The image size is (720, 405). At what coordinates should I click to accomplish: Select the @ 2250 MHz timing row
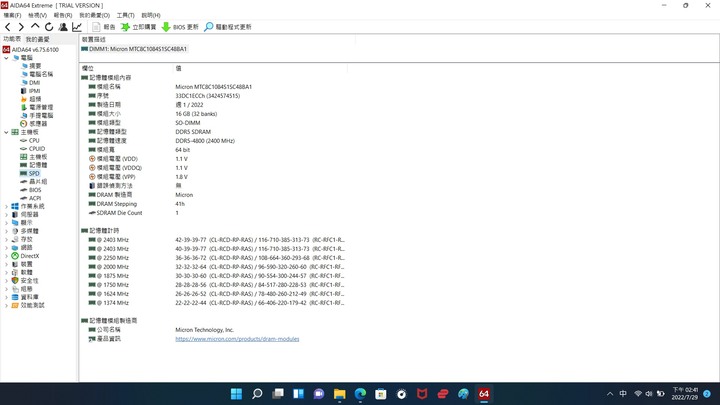pos(214,258)
